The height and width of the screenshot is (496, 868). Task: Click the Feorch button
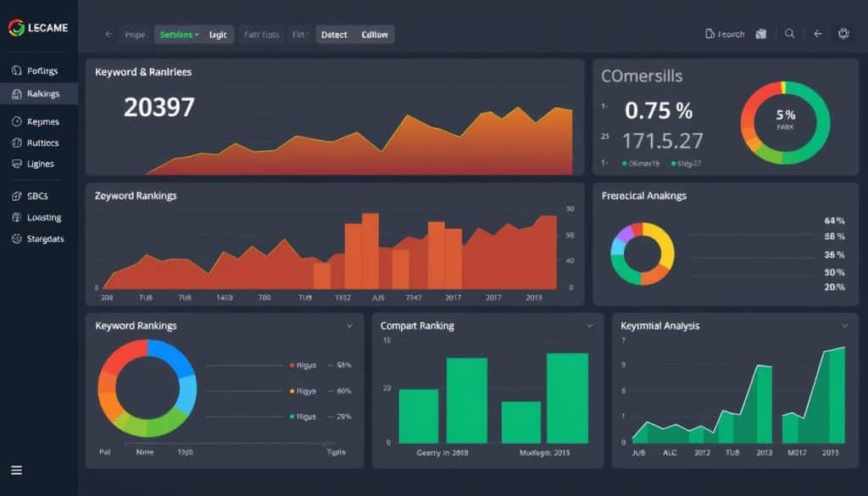[x=725, y=34]
